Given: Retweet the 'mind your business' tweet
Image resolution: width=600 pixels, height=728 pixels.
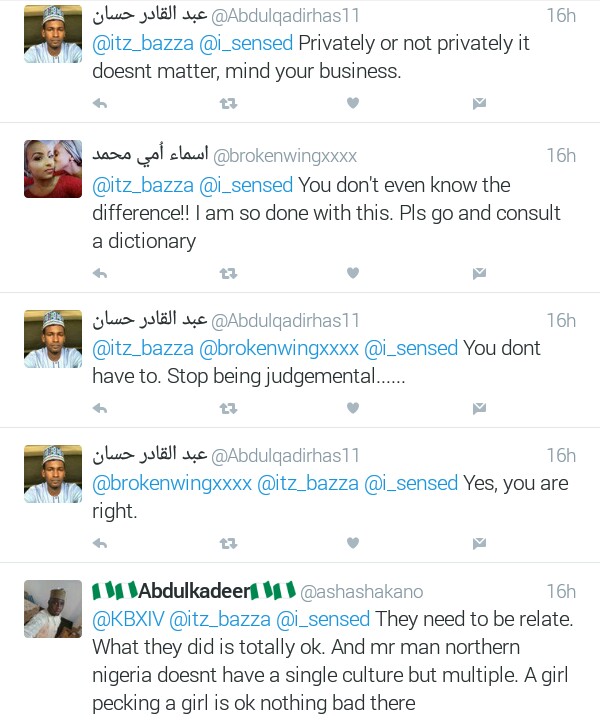Looking at the screenshot, I should pos(228,103).
